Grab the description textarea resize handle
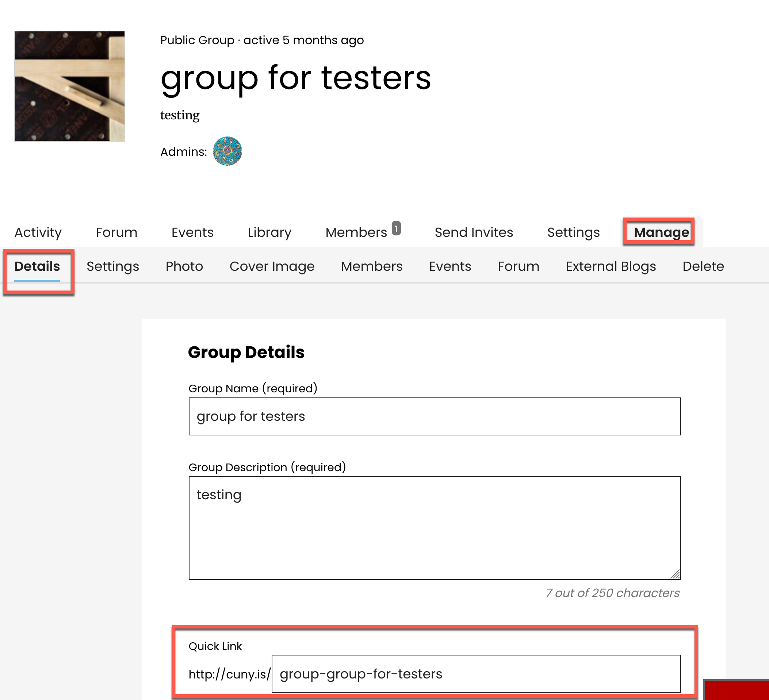Image resolution: width=769 pixels, height=700 pixels. tap(675, 574)
